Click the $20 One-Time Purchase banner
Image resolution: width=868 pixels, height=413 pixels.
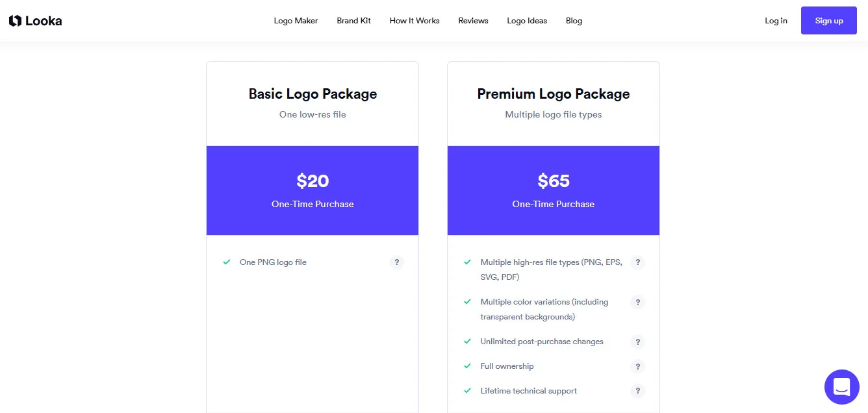313,190
